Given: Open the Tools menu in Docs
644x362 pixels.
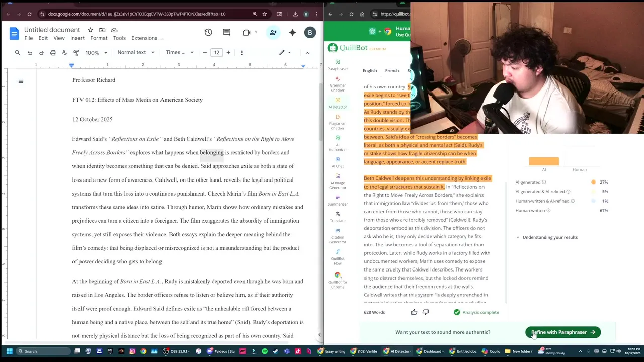Looking at the screenshot, I should [x=119, y=38].
